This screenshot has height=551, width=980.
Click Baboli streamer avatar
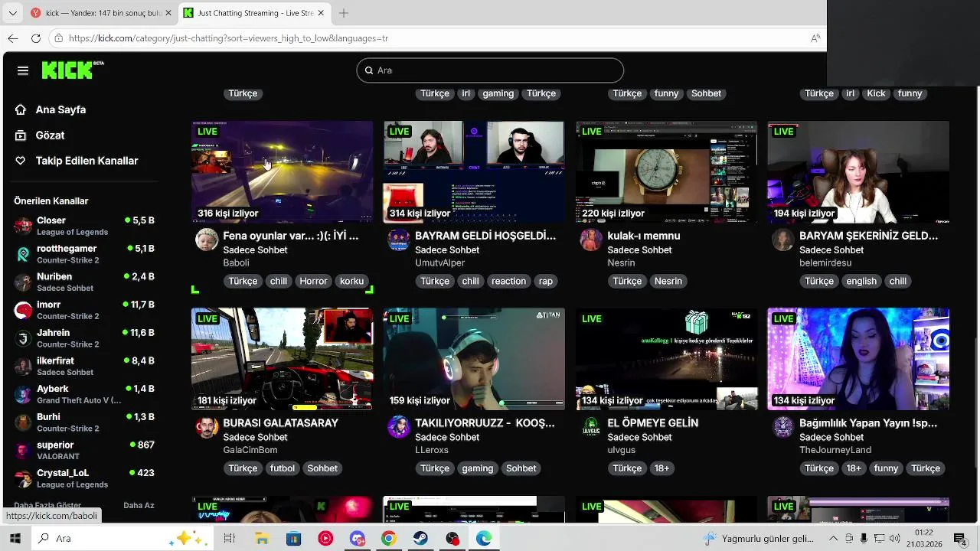[x=207, y=240]
